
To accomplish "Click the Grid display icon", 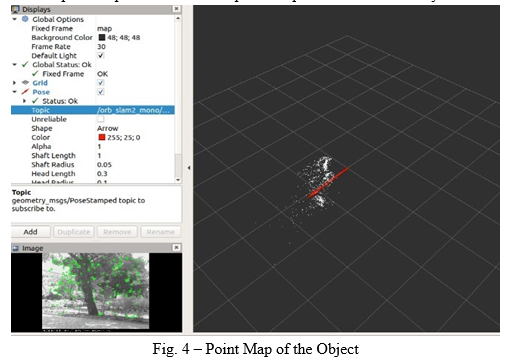I will 25,83.
